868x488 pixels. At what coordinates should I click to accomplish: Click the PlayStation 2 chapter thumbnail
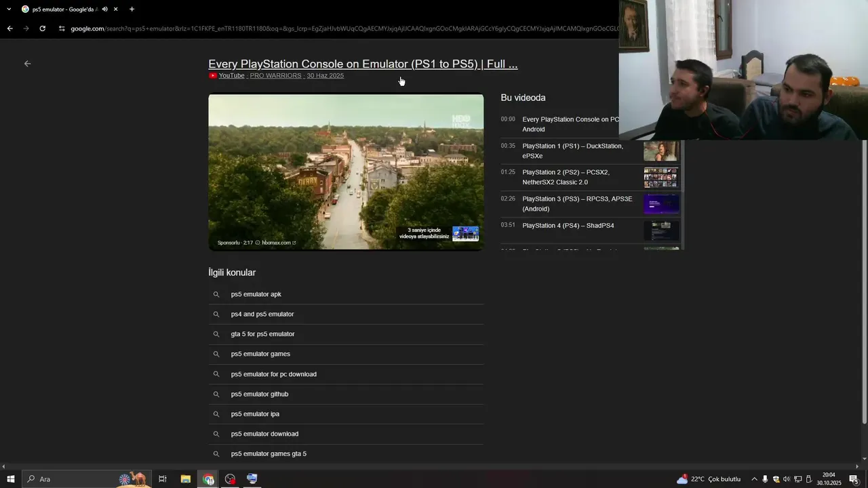tap(661, 178)
